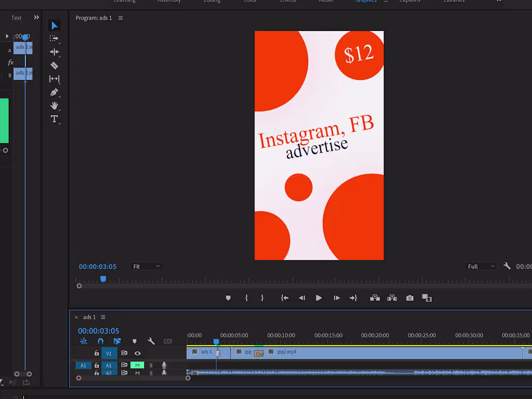Open the Program monitor panel menu
532x399 pixels.
click(120, 18)
